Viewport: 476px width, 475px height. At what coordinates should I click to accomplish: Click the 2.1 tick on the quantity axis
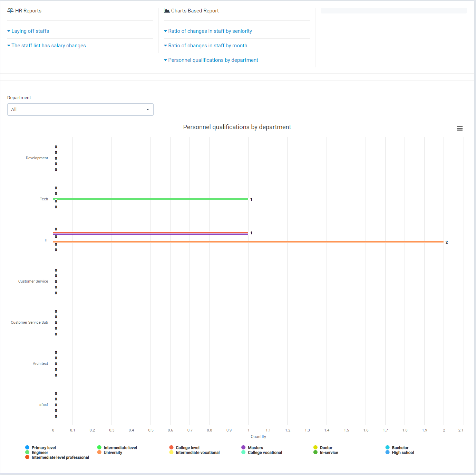461,430
